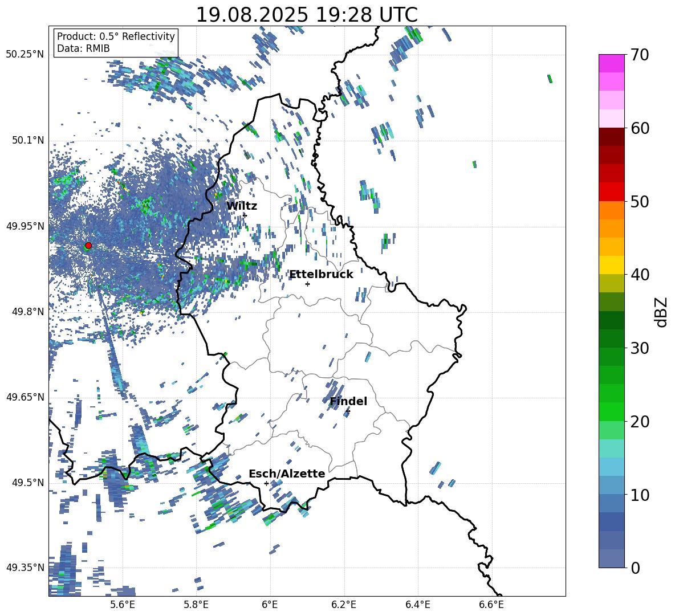
Task: Click the Wiltz station cross marker
Action: (x=245, y=215)
